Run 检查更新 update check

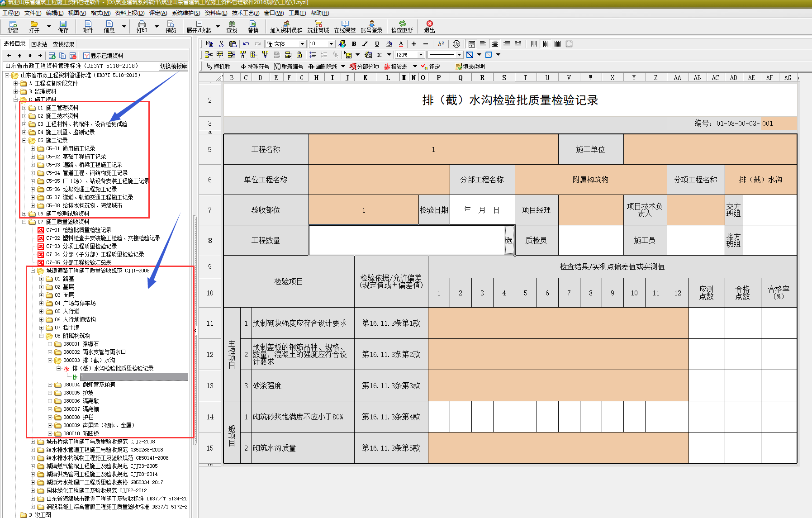pyautogui.click(x=402, y=27)
